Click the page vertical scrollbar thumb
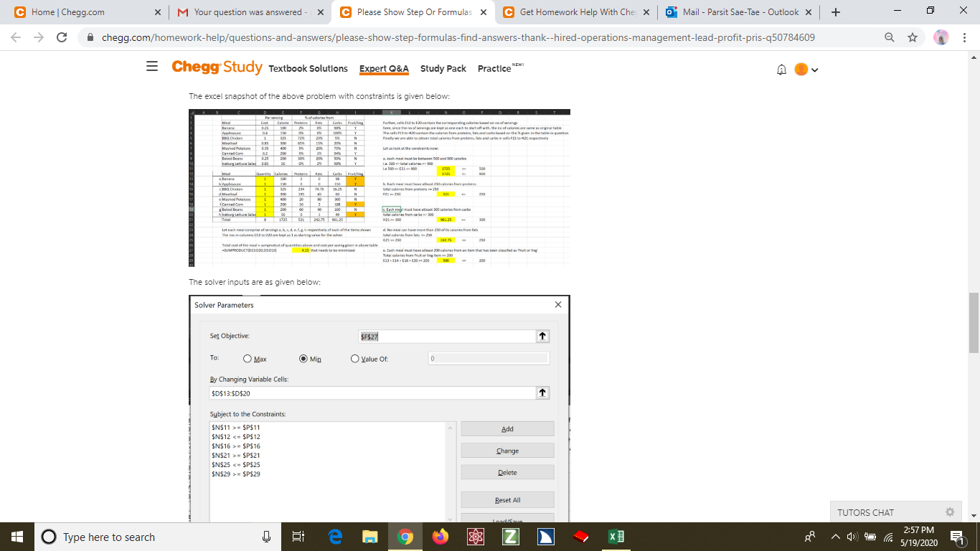 pos(973,323)
